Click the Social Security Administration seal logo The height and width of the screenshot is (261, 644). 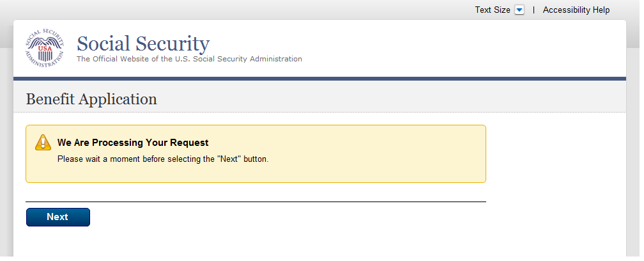tap(45, 48)
